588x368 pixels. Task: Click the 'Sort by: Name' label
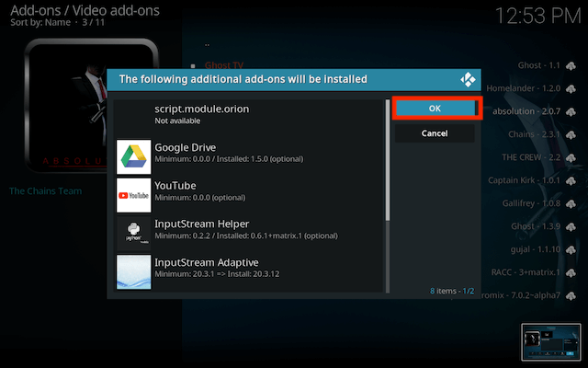coord(40,22)
